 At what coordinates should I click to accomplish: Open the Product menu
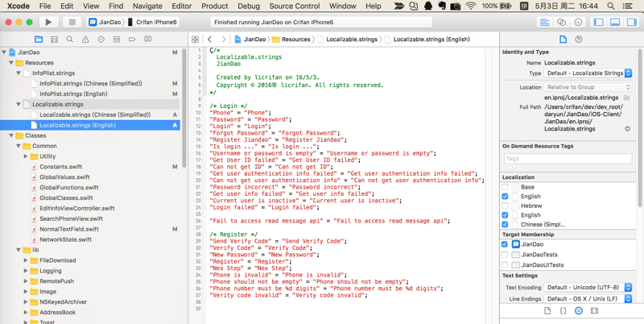(x=215, y=6)
